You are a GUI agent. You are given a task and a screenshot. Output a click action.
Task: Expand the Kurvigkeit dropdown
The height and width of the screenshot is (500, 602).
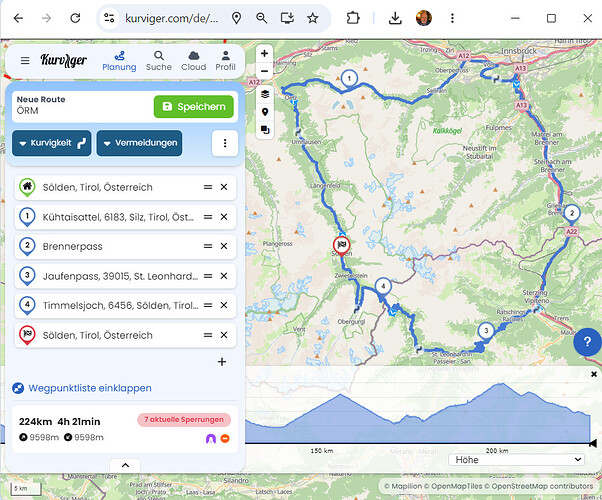(x=51, y=143)
